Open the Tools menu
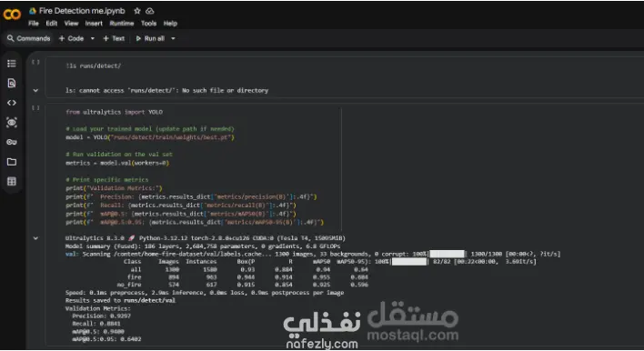 (x=148, y=24)
